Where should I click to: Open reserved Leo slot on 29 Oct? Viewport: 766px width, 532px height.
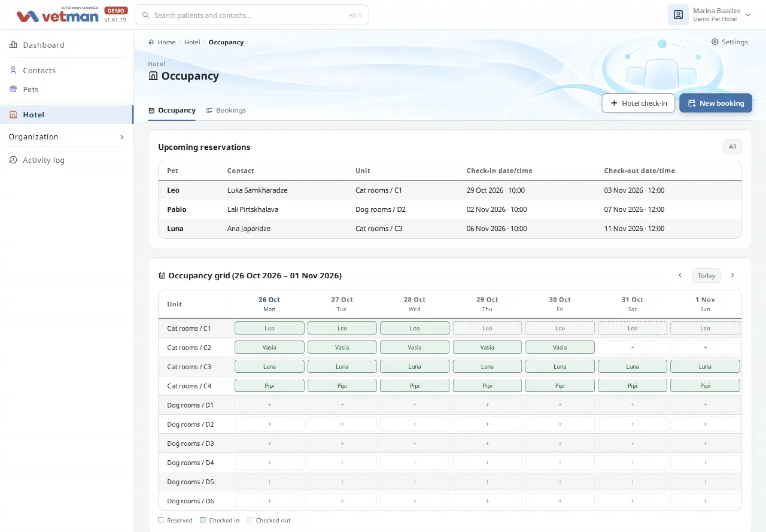[487, 328]
